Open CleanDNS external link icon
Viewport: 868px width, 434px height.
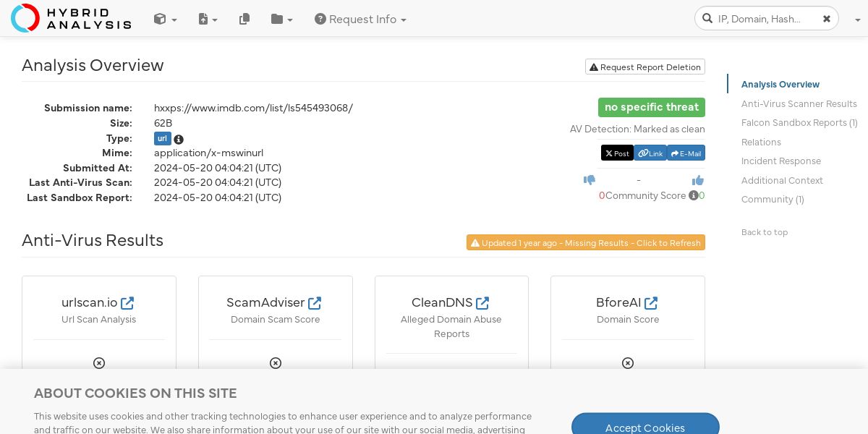click(x=482, y=303)
